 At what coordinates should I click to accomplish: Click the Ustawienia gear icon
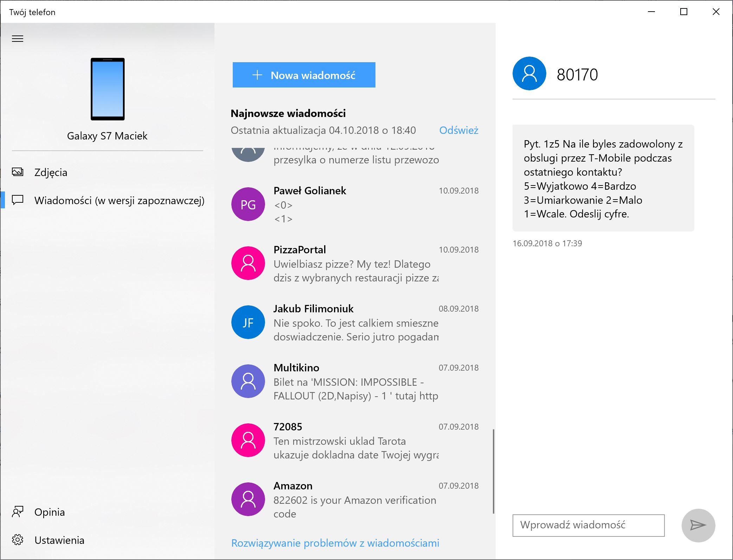tap(18, 540)
